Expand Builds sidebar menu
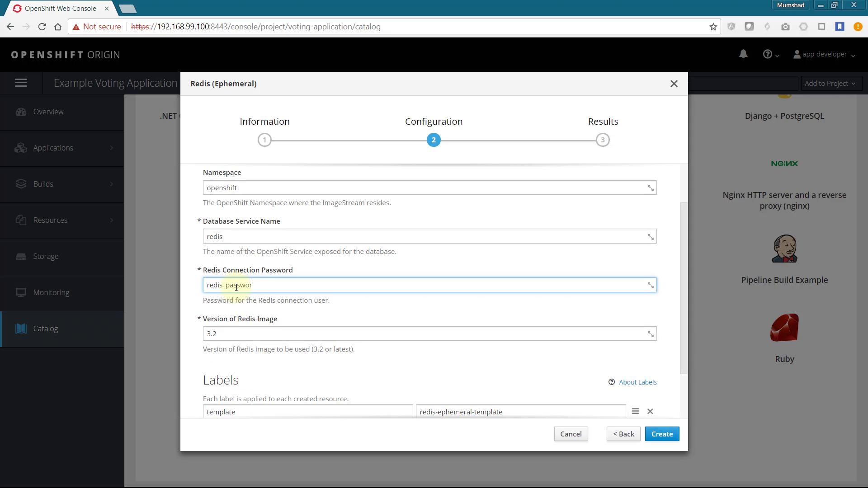The height and width of the screenshot is (488, 868). point(62,184)
